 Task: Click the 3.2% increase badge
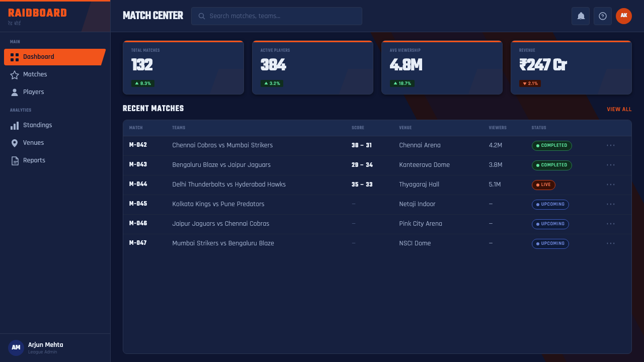pyautogui.click(x=272, y=83)
